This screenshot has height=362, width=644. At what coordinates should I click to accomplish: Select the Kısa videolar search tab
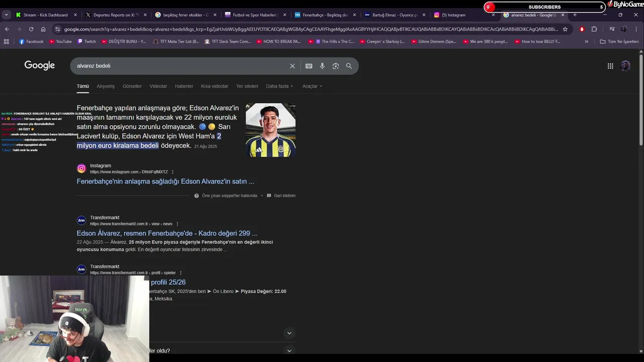click(x=214, y=86)
